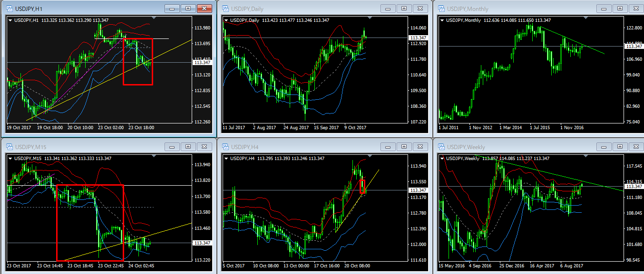Click the USDJPY,Monthly window chart icon
This screenshot has width=644, height=274.
pyautogui.click(x=440, y=9)
